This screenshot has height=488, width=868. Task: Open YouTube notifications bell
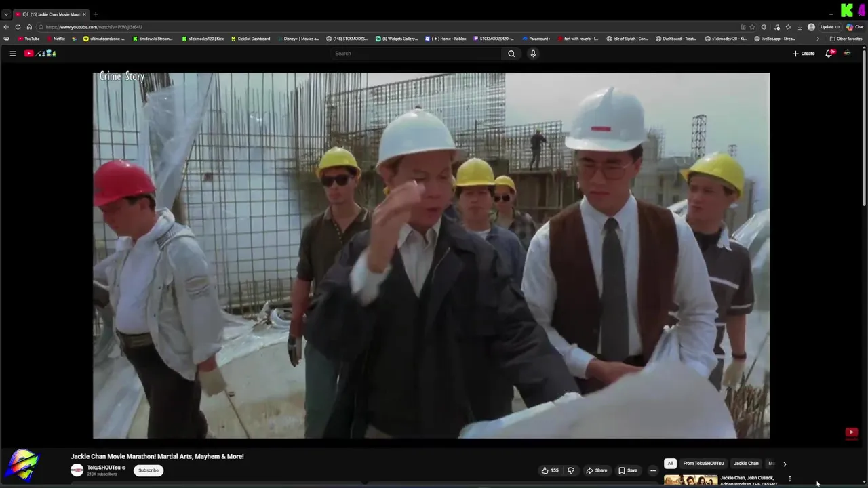click(829, 54)
